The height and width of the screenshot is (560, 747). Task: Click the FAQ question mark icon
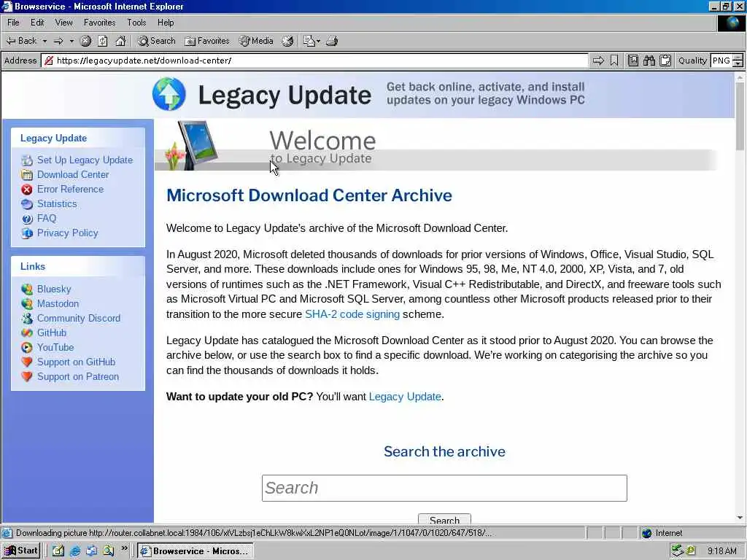27,219
